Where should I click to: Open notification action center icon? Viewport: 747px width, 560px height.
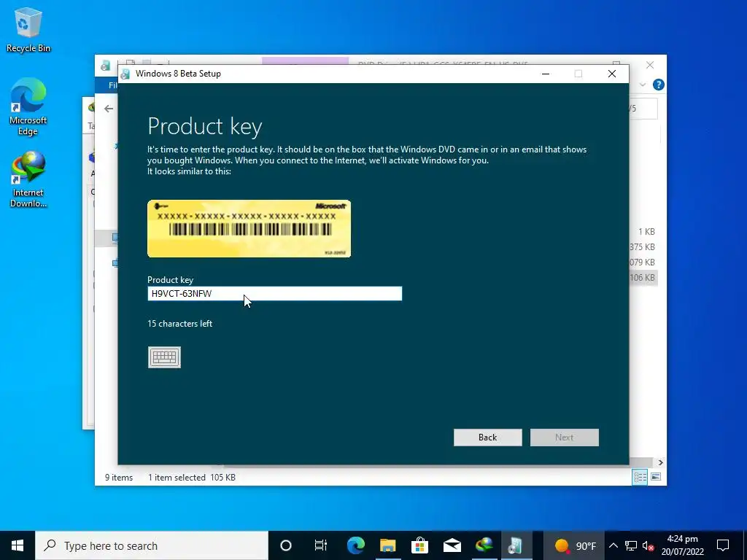point(723,545)
